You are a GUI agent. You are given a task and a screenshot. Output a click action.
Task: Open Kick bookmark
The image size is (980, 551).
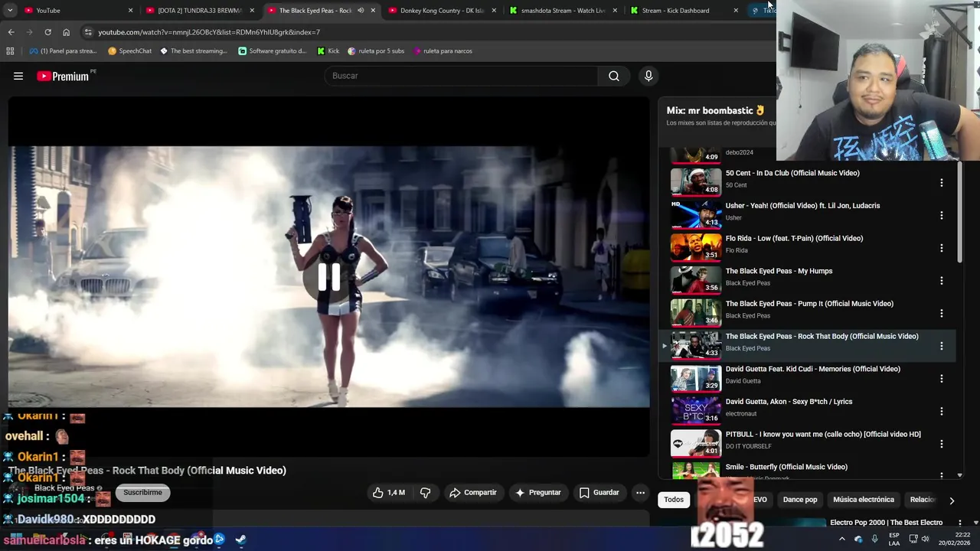pos(328,51)
